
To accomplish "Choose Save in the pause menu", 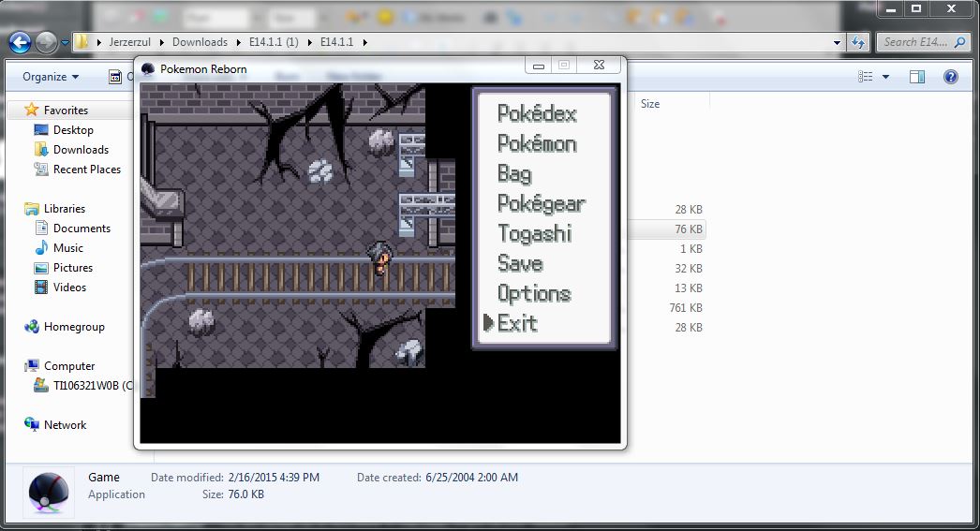I will (x=520, y=264).
